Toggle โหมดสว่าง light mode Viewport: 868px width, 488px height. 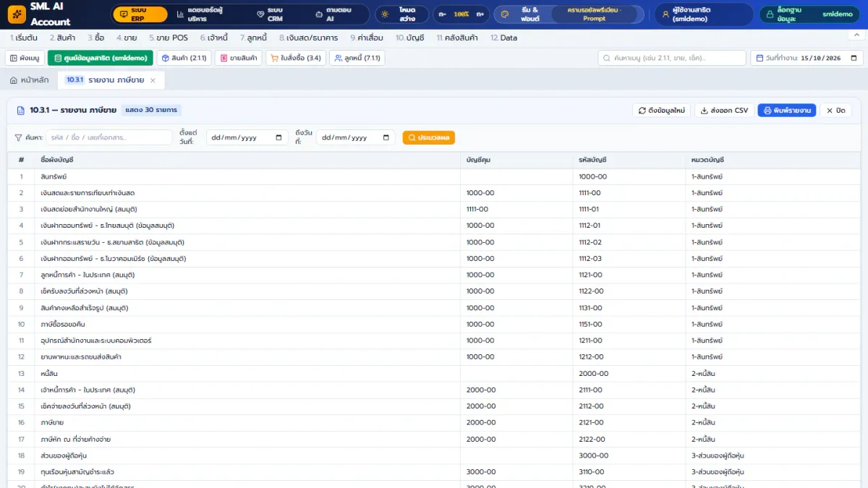401,14
